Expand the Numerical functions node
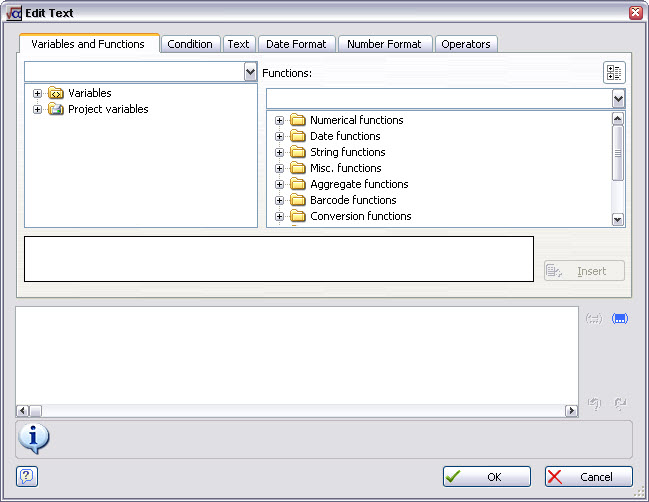649x502 pixels. pyautogui.click(x=280, y=120)
